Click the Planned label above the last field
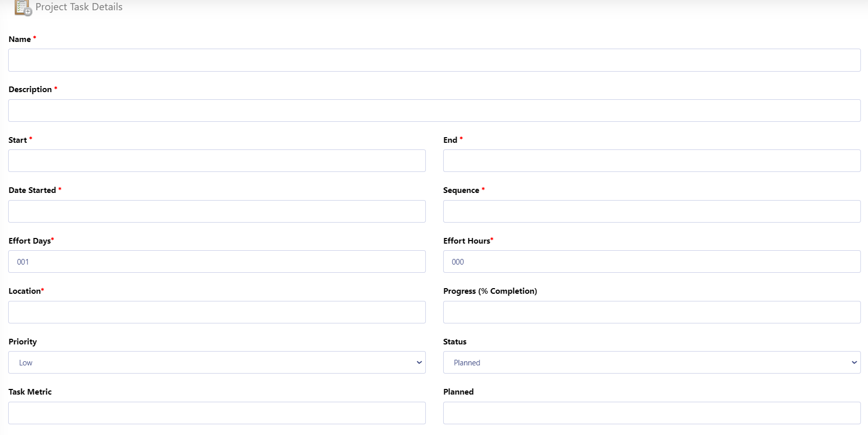 (x=459, y=392)
